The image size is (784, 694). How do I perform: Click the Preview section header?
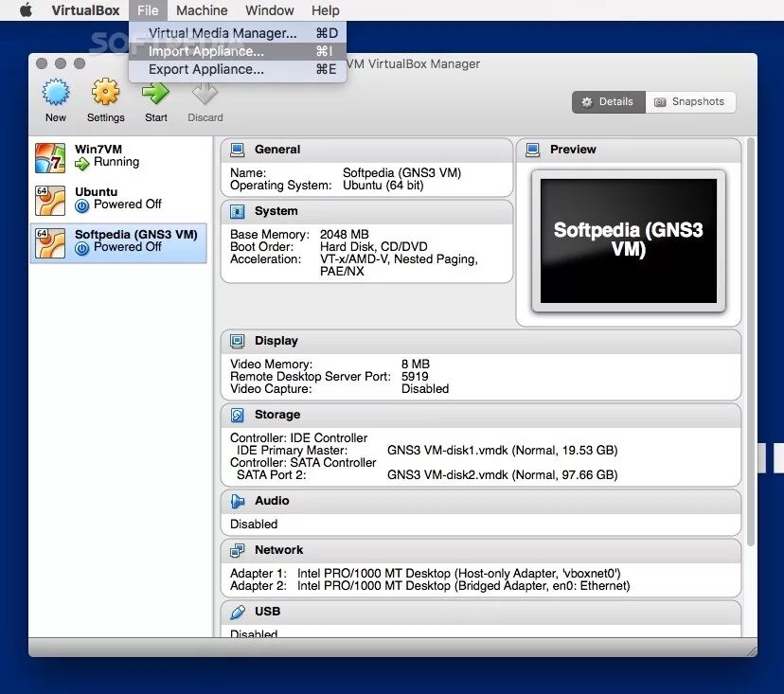[628, 150]
